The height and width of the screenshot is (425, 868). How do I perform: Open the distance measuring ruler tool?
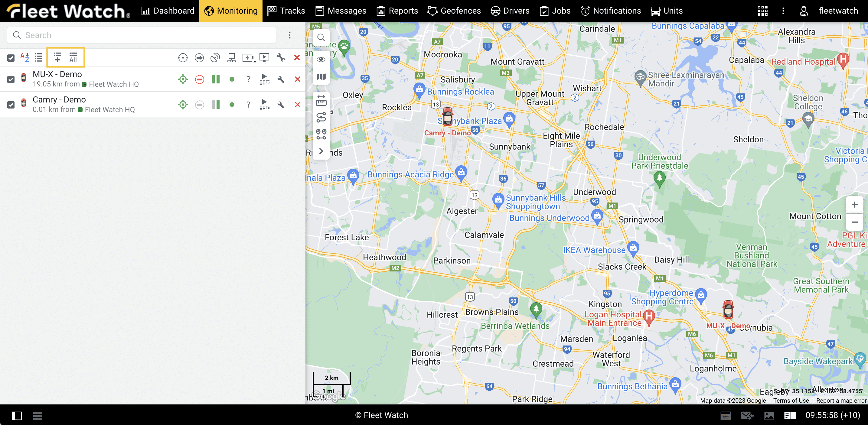pyautogui.click(x=321, y=100)
